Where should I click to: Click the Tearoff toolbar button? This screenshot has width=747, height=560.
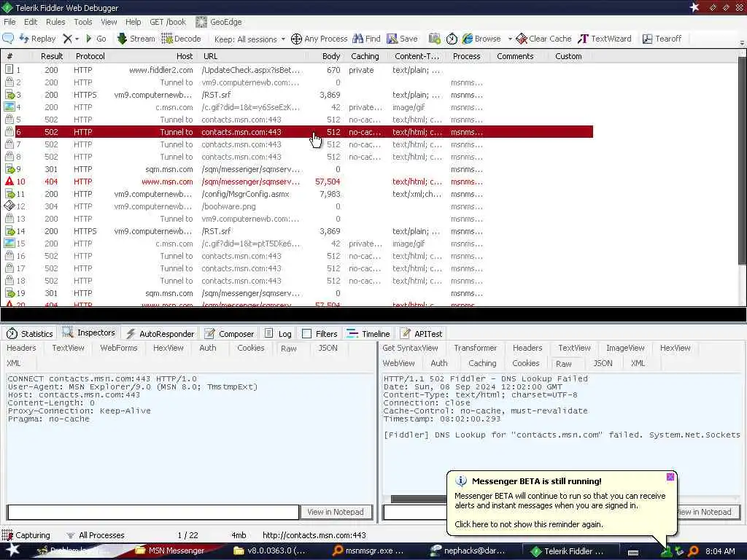point(662,39)
